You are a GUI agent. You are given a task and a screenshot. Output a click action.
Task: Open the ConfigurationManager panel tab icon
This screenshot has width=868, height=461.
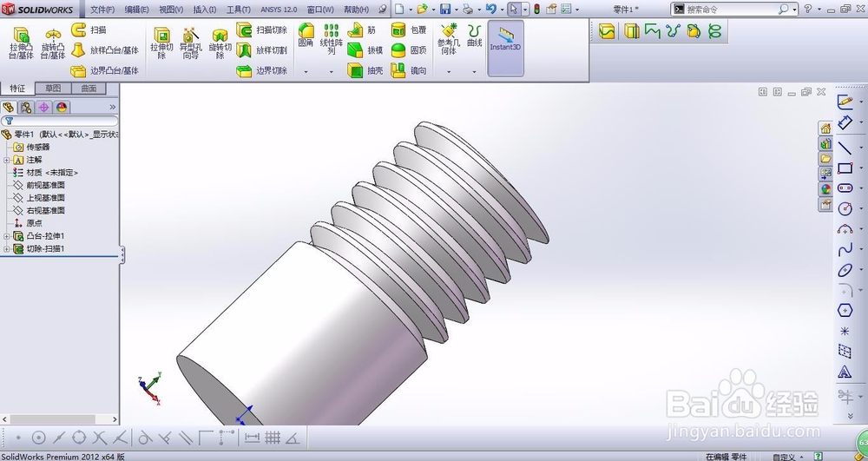pos(43,108)
